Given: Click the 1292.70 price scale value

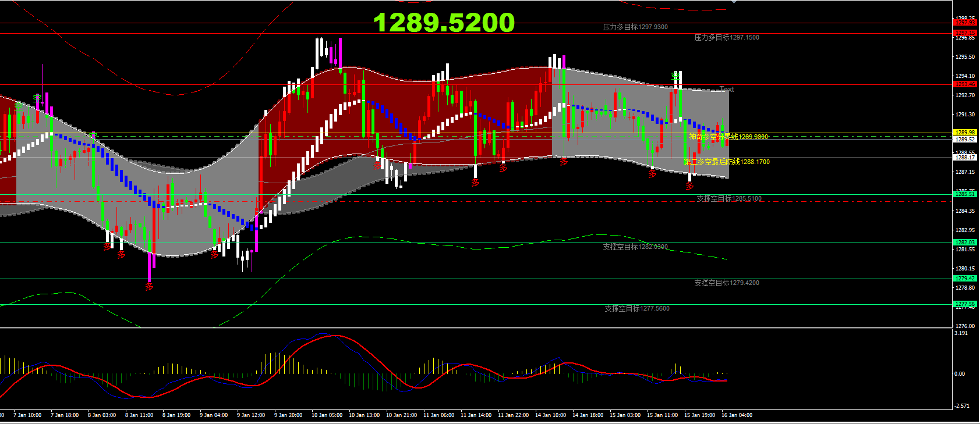Looking at the screenshot, I should point(965,95).
